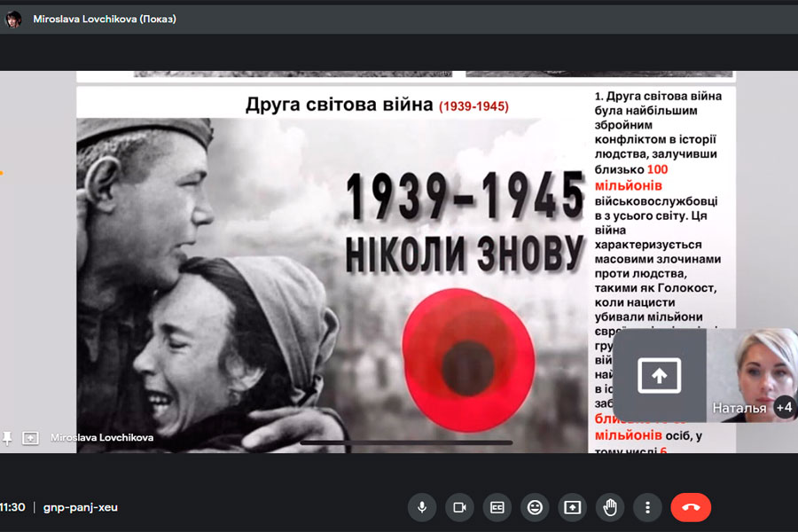The width and height of the screenshot is (798, 532).
Task: Click the red 100 мільйонів text
Action: coord(631,177)
